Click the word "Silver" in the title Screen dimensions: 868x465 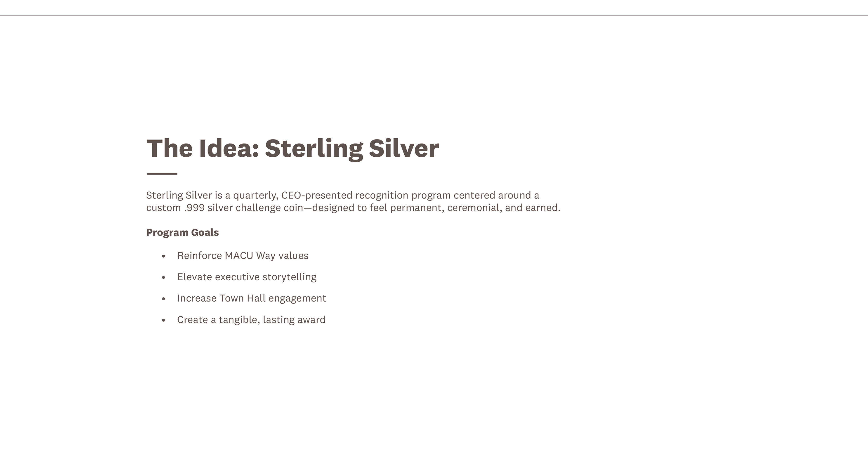coord(404,148)
